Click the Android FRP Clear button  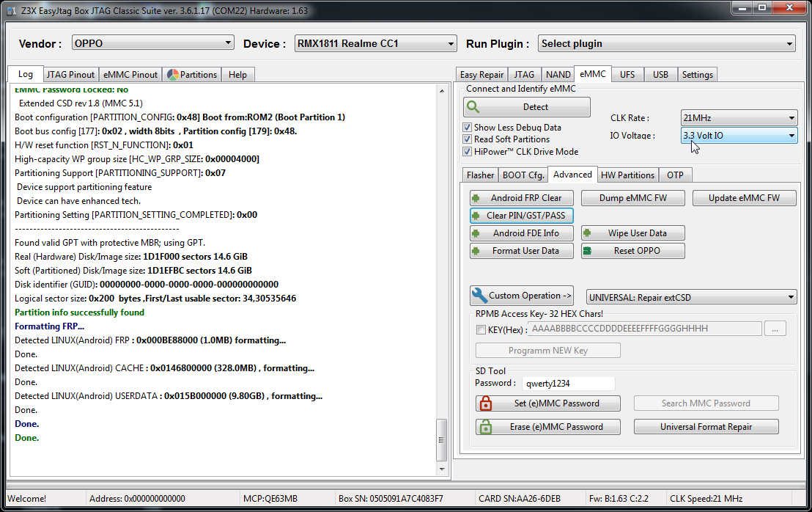click(521, 198)
